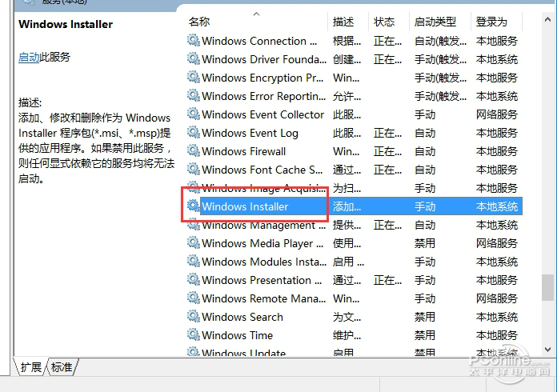The height and width of the screenshot is (392, 557).
Task: Click the scrollbar down arrow
Action: [547, 350]
